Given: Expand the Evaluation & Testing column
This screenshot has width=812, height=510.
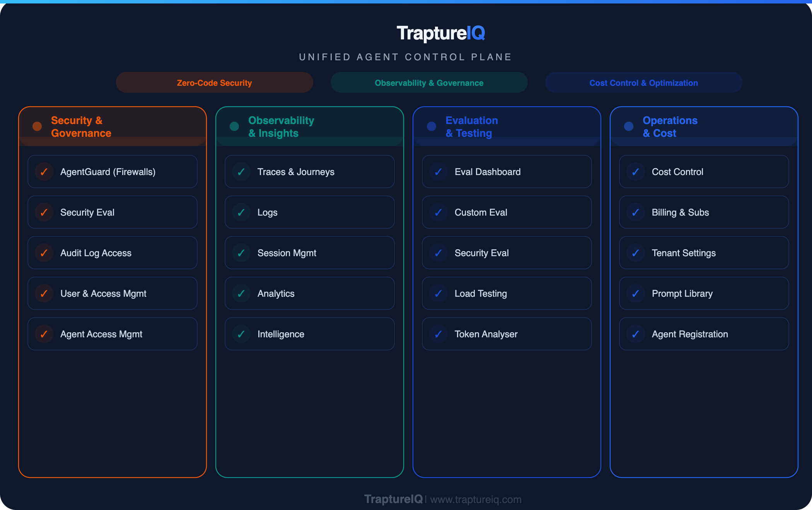Looking at the screenshot, I should pos(507,126).
